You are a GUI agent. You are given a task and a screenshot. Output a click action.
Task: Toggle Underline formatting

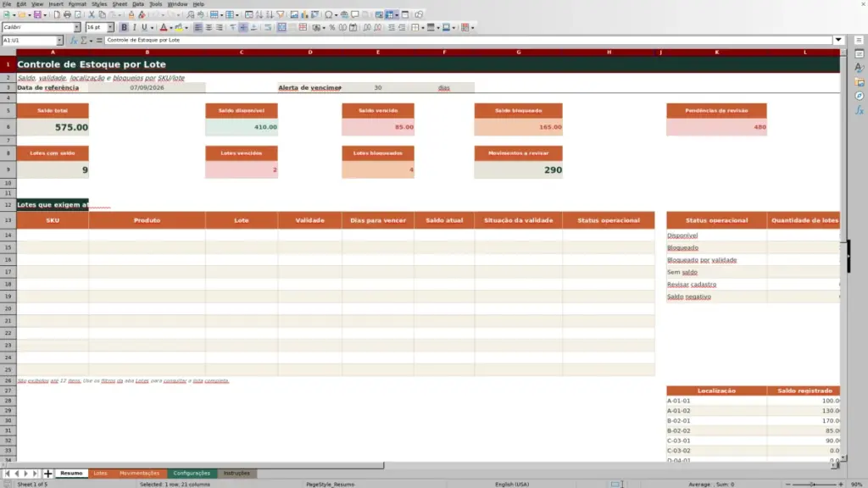[144, 28]
